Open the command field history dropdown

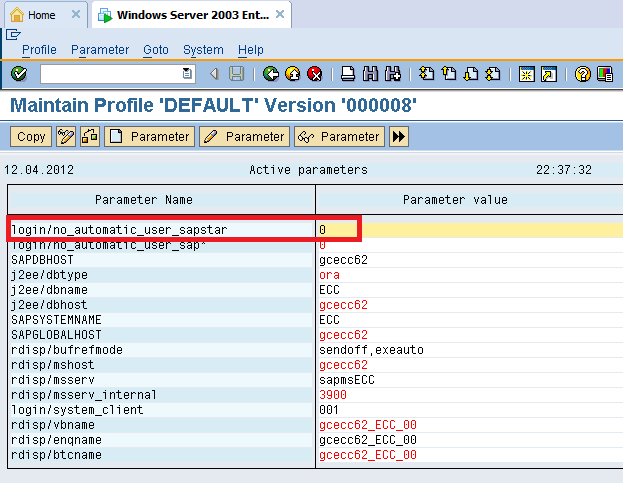click(187, 74)
